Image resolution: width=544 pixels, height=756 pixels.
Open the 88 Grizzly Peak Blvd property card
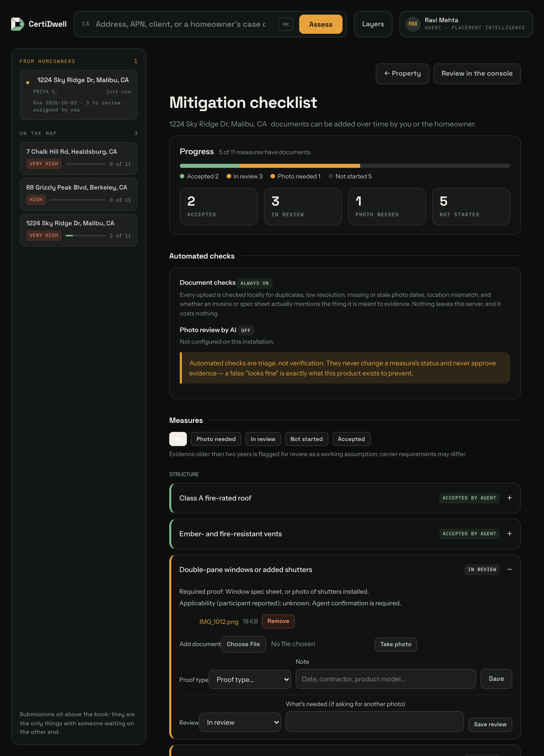(79, 194)
